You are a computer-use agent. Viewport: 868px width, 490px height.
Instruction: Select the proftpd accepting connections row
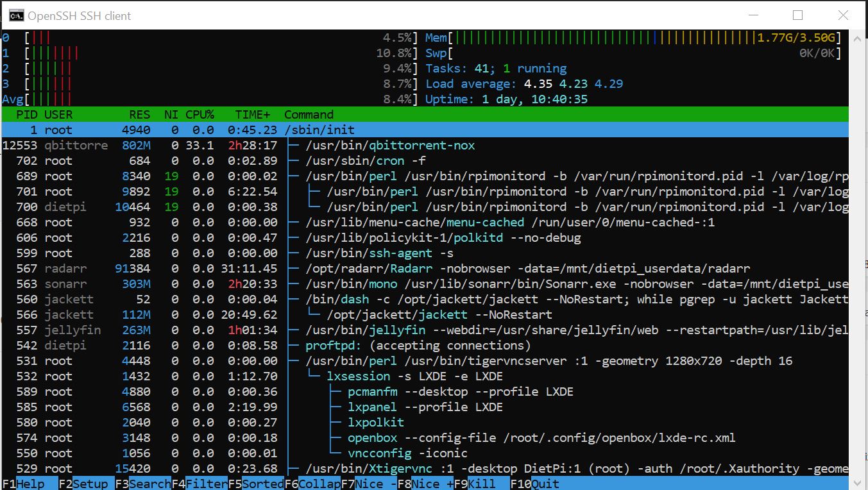(x=425, y=346)
